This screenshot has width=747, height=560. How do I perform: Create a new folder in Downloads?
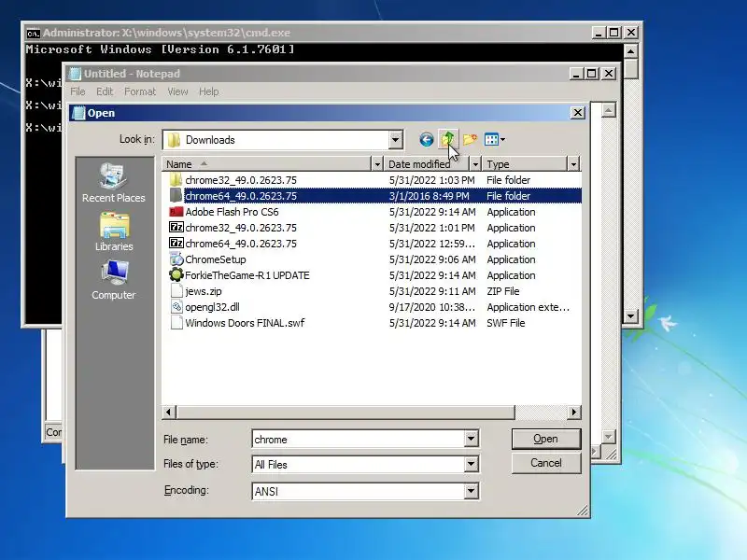pyautogui.click(x=470, y=139)
